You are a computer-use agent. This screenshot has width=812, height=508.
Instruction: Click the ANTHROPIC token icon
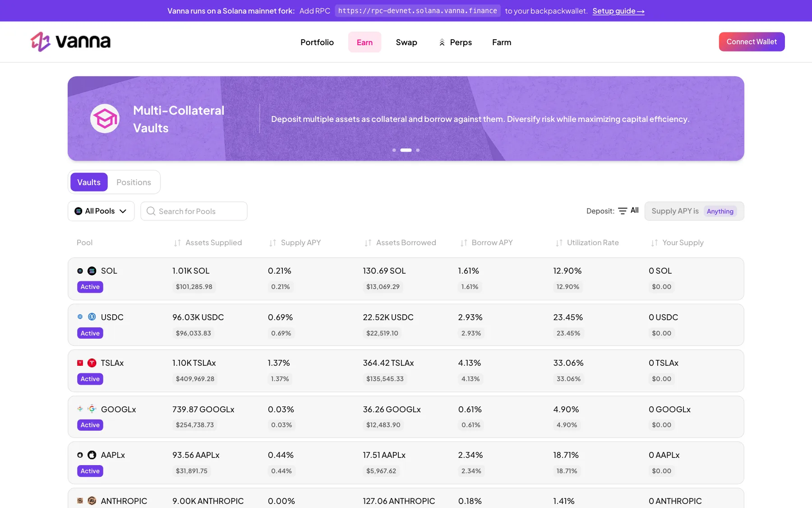click(92, 501)
